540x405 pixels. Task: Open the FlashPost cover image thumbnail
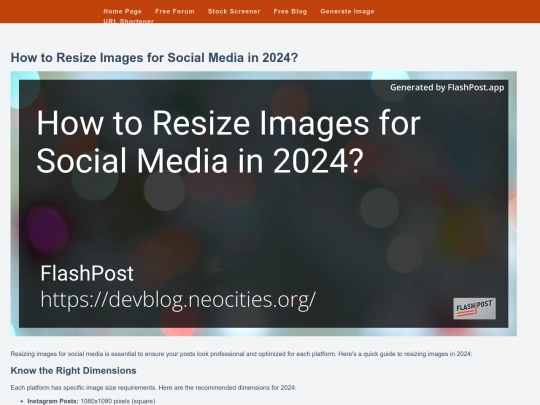point(263,204)
